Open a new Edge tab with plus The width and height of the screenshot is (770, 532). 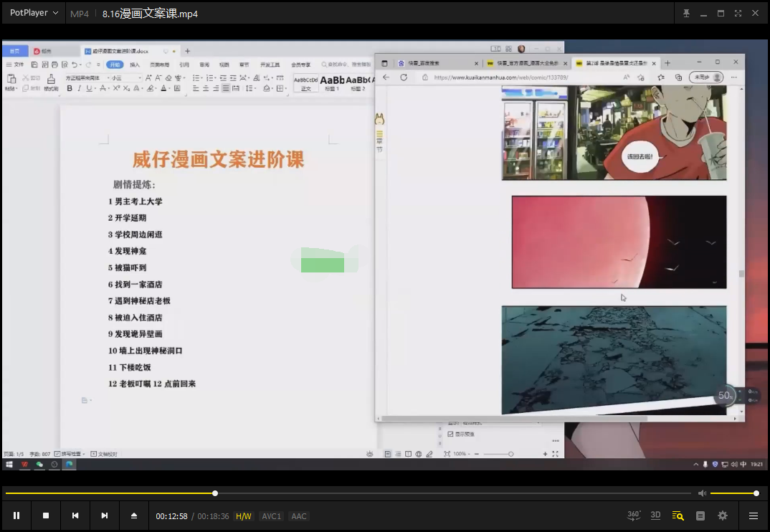point(667,63)
